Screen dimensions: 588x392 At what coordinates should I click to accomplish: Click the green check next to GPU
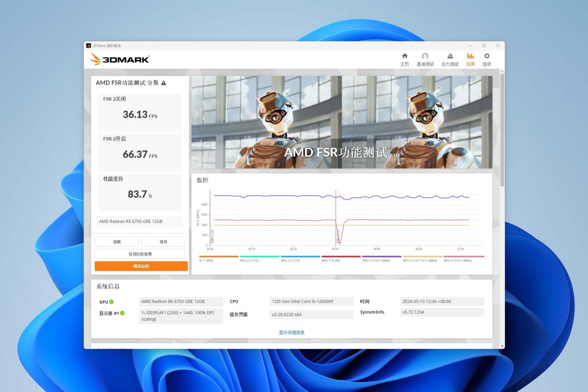pos(112,302)
